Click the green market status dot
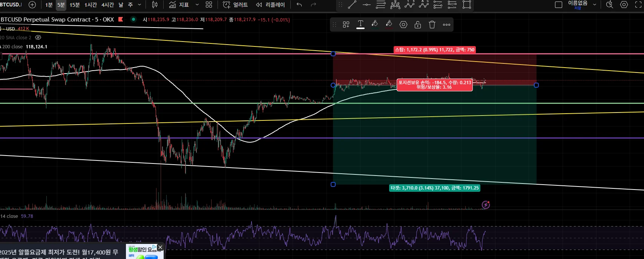Screen dimensions: 644x259 click(133, 19)
